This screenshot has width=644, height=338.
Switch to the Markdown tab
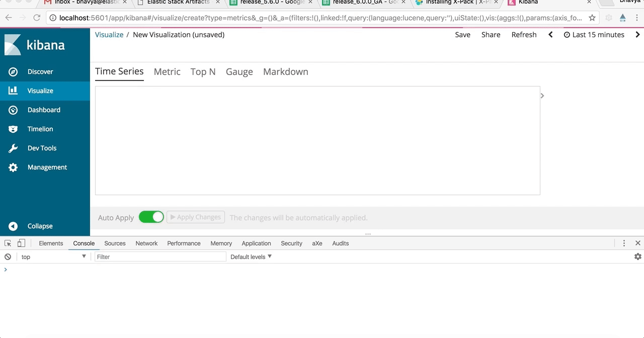click(286, 72)
